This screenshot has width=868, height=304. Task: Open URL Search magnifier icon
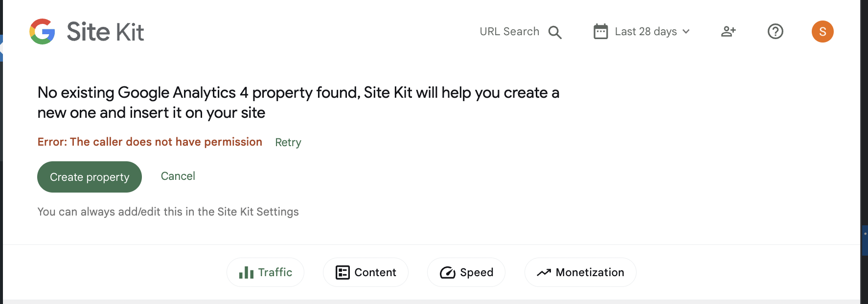555,32
